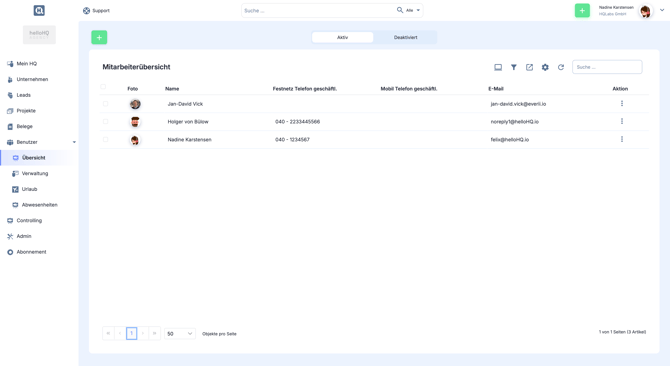Image resolution: width=670 pixels, height=366 pixels.
Task: Click the Projekte sidebar icon
Action: (10, 111)
